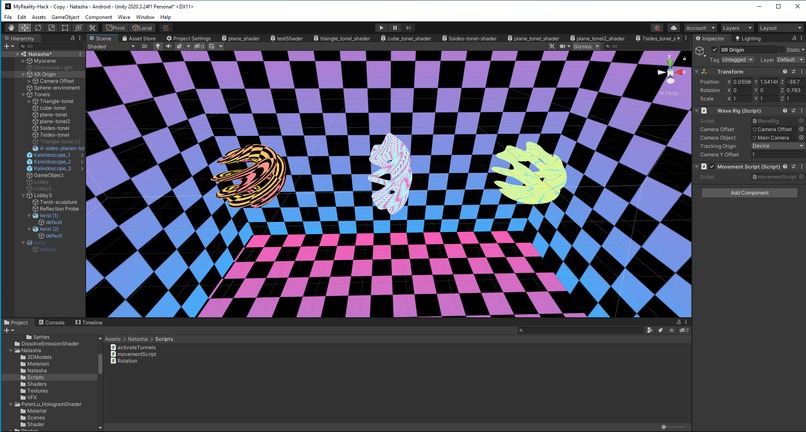This screenshot has height=432, width=806.
Task: Toggle the Pivot handle position button
Action: (115, 28)
